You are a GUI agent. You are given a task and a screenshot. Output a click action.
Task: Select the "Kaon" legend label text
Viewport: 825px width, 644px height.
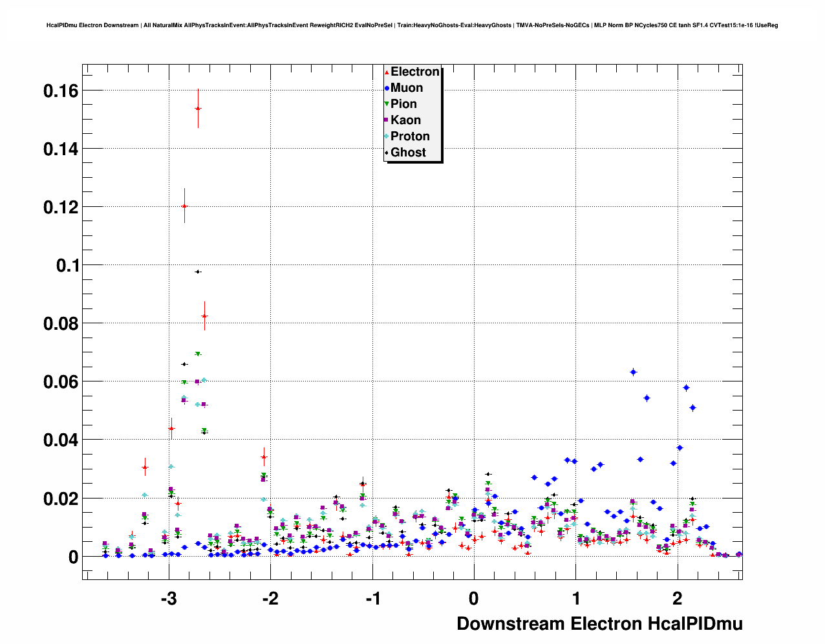click(x=405, y=120)
